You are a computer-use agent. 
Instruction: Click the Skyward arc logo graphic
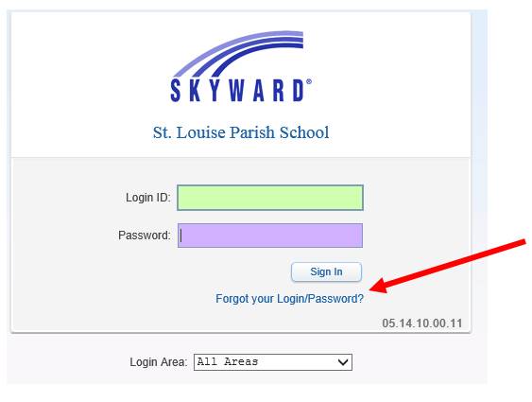tap(238, 53)
